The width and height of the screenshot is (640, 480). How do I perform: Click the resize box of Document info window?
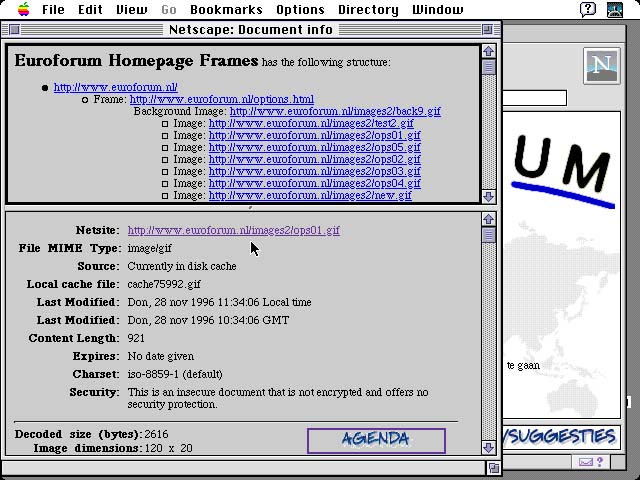[x=493, y=468]
